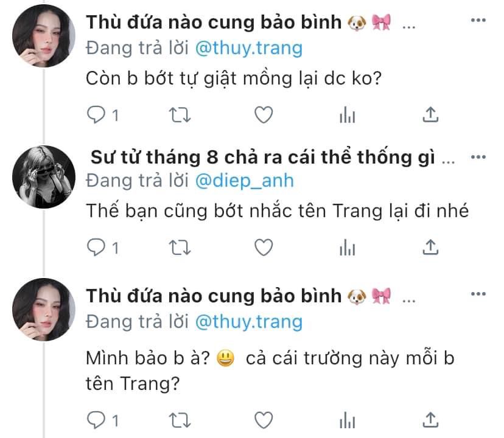This screenshot has height=438, width=504.
Task: Open profile picture of first tweet author
Action: point(44,36)
